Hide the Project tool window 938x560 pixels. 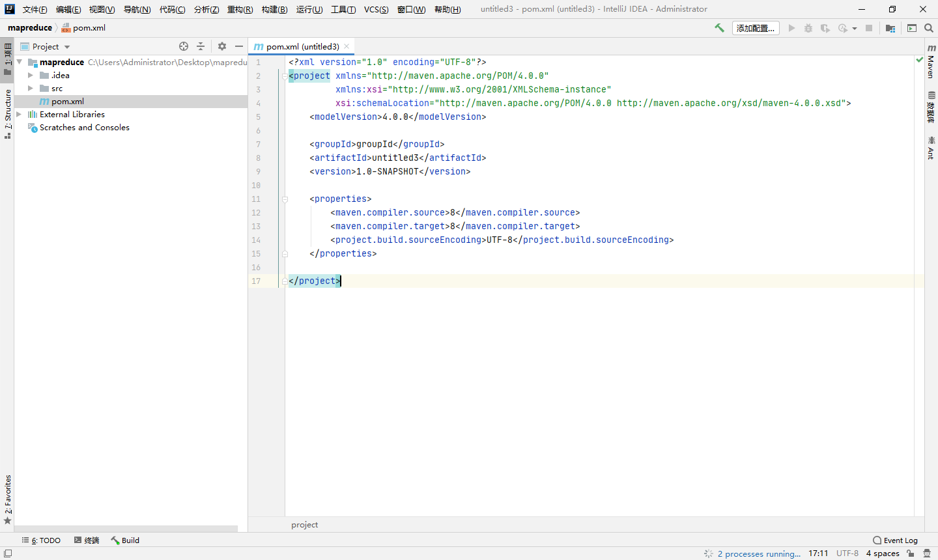pos(239,46)
